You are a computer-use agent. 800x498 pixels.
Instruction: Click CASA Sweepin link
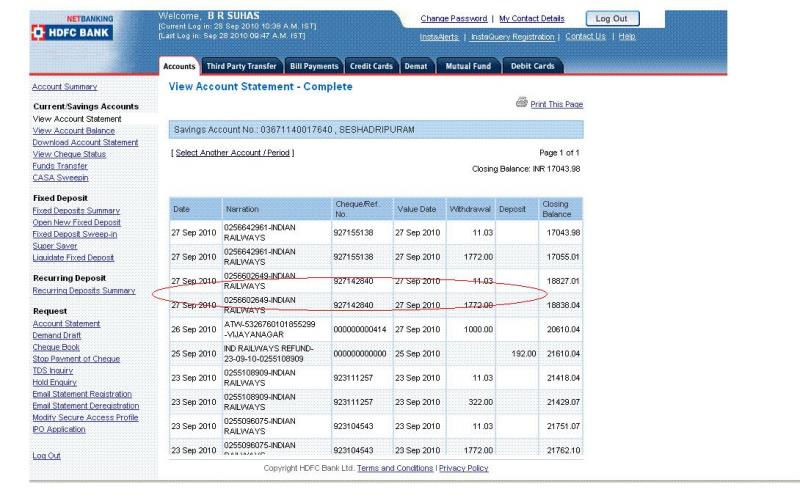pyautogui.click(x=60, y=178)
